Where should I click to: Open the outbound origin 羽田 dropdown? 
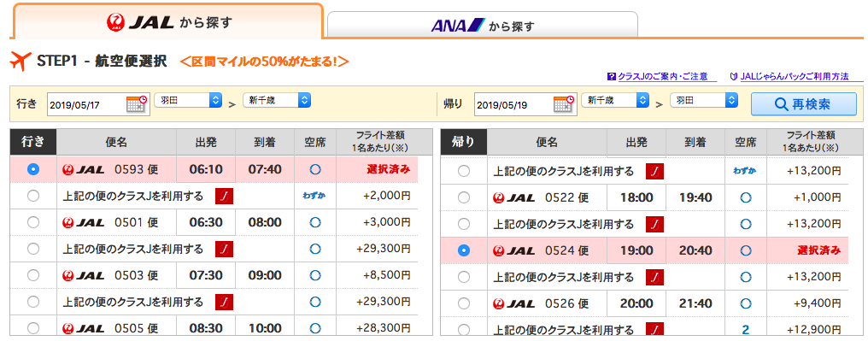(188, 100)
